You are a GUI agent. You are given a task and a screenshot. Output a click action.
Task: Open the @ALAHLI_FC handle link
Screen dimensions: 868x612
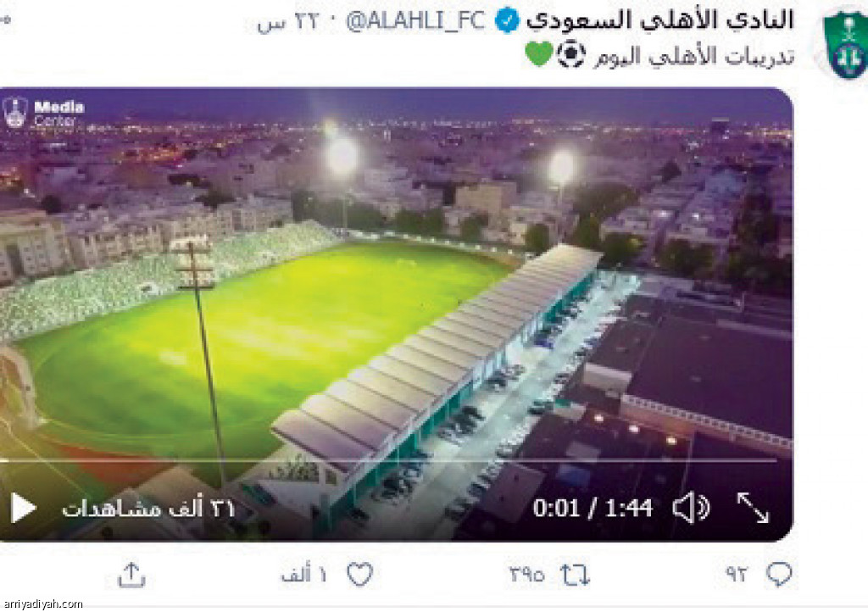415,21
